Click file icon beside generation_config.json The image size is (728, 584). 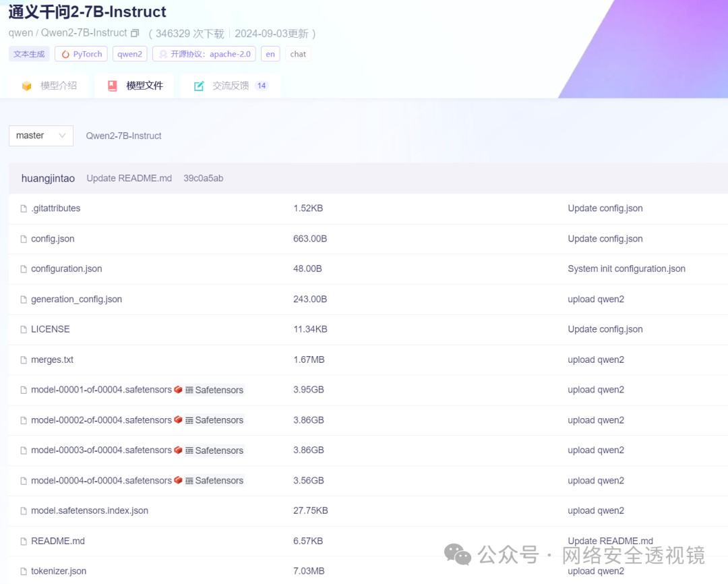pyautogui.click(x=24, y=299)
